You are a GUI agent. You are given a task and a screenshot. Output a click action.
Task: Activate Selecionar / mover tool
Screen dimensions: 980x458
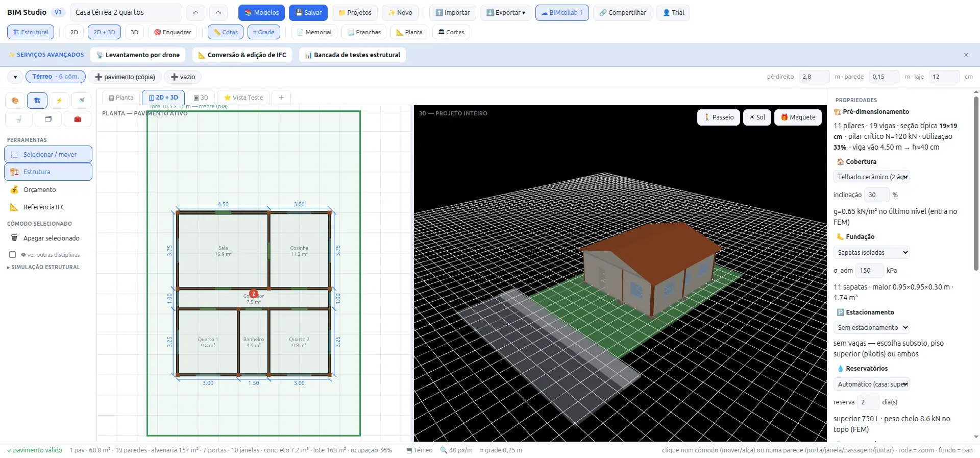[x=48, y=154]
